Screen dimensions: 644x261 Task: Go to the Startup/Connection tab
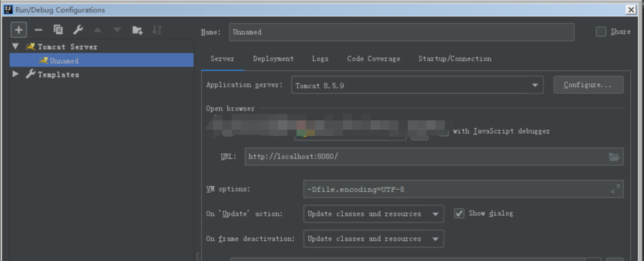click(455, 58)
